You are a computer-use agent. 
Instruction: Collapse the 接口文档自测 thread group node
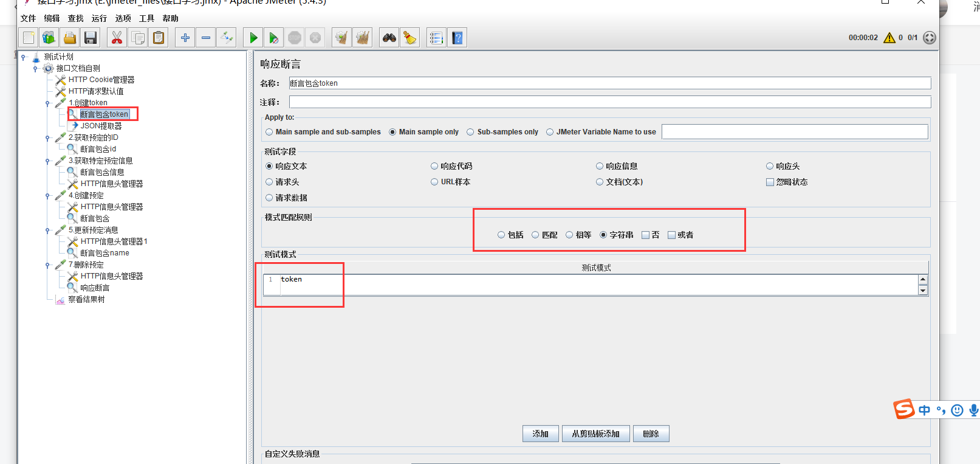coord(35,69)
